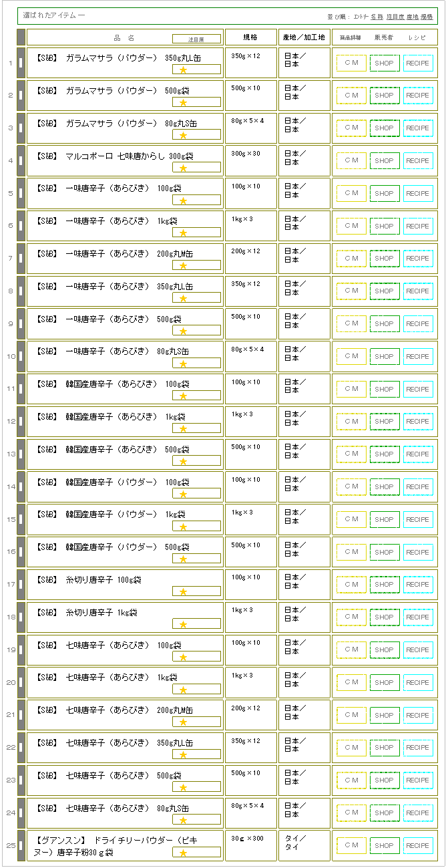This screenshot has width=446, height=868.
Task: Click star for 七味唐辛子（あらびき）200g丸M缶
Action: [x=183, y=722]
